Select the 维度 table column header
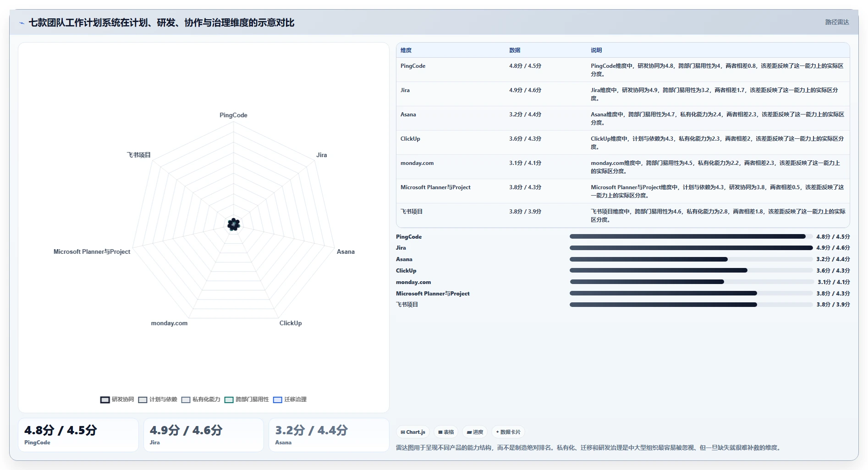 (x=406, y=50)
